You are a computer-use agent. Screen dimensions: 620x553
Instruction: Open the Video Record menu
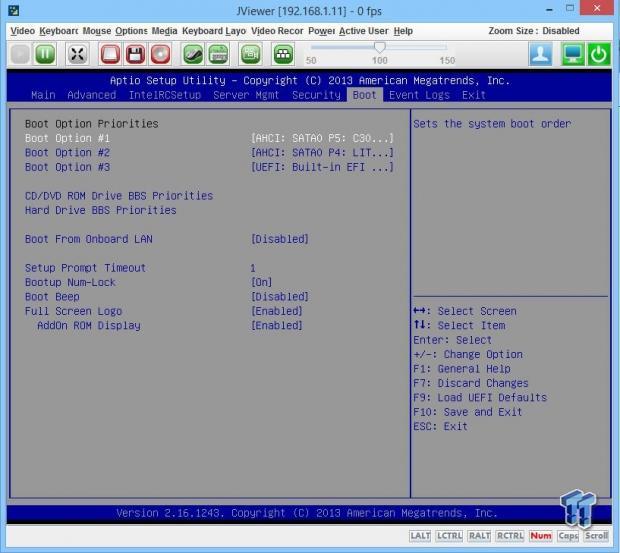pos(277,31)
